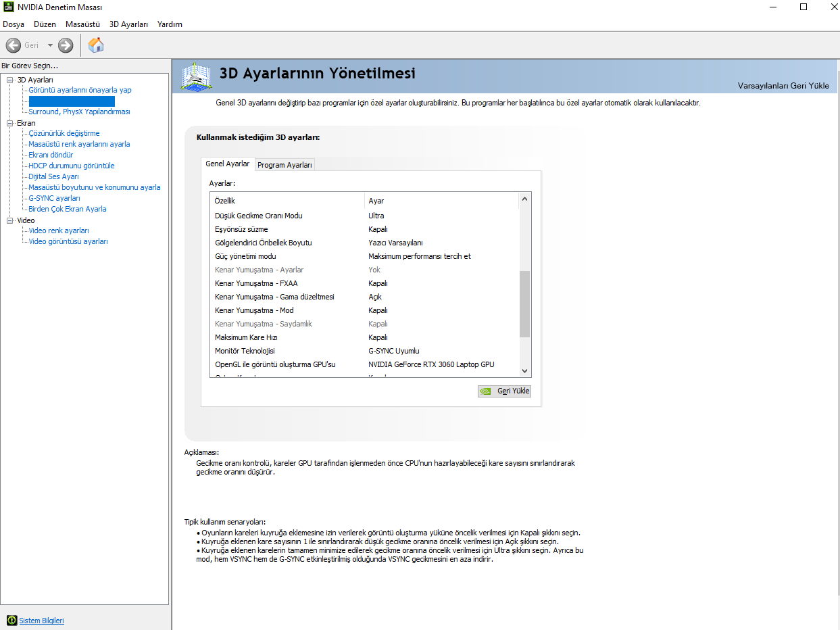Open the back history dropdown arrow
Image resolution: width=840 pixels, height=630 pixels.
[50, 45]
